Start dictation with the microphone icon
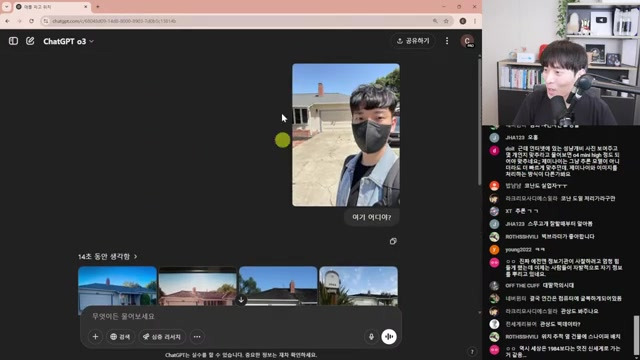 (x=371, y=337)
